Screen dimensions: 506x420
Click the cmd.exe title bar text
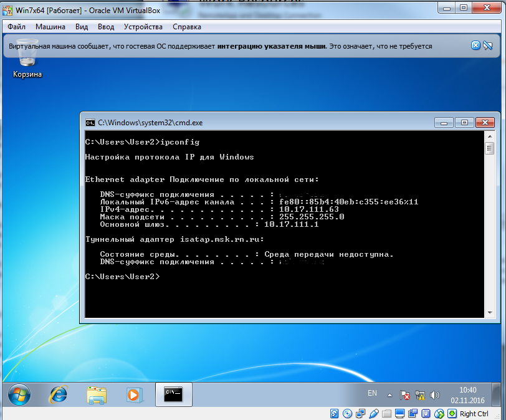point(150,123)
